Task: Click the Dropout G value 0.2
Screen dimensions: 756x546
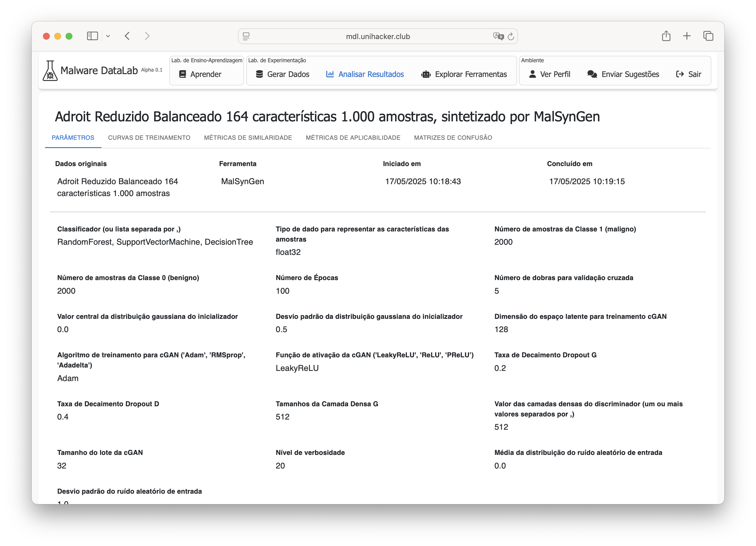Action: pyautogui.click(x=500, y=368)
